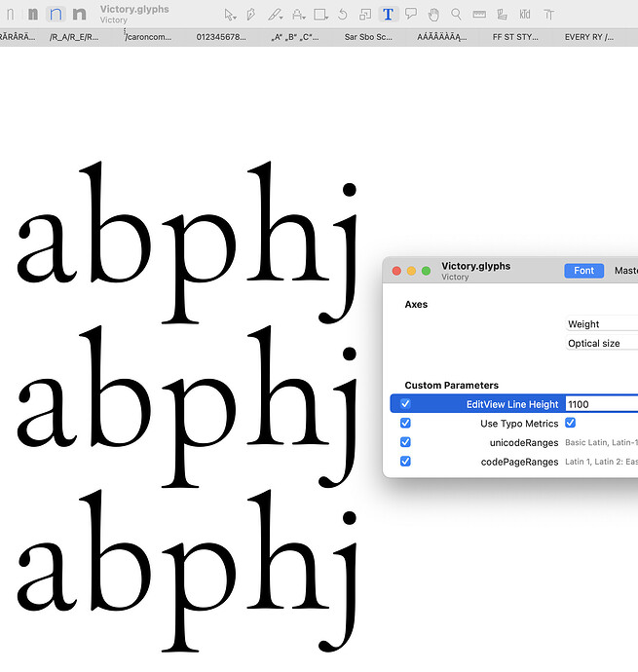Viewport: 638px width, 672px height.
Task: Select the bold master n icon
Action: point(79,15)
